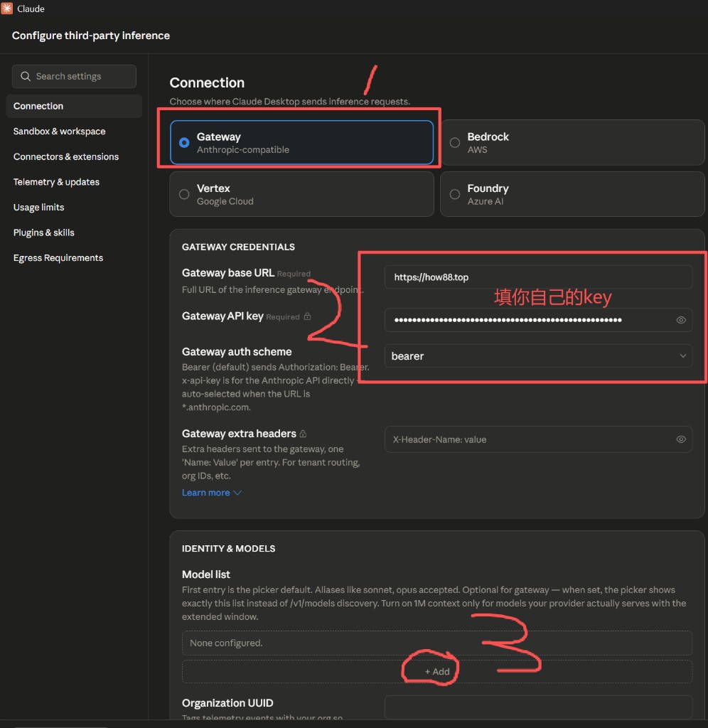The height and width of the screenshot is (728, 708).
Task: Choose Vertex Google Cloud provider
Action: [x=302, y=194]
